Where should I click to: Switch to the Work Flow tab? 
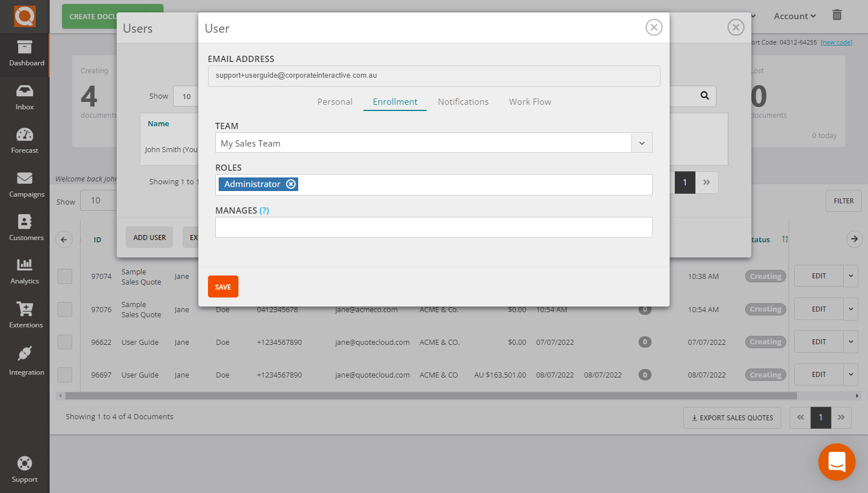pyautogui.click(x=530, y=102)
